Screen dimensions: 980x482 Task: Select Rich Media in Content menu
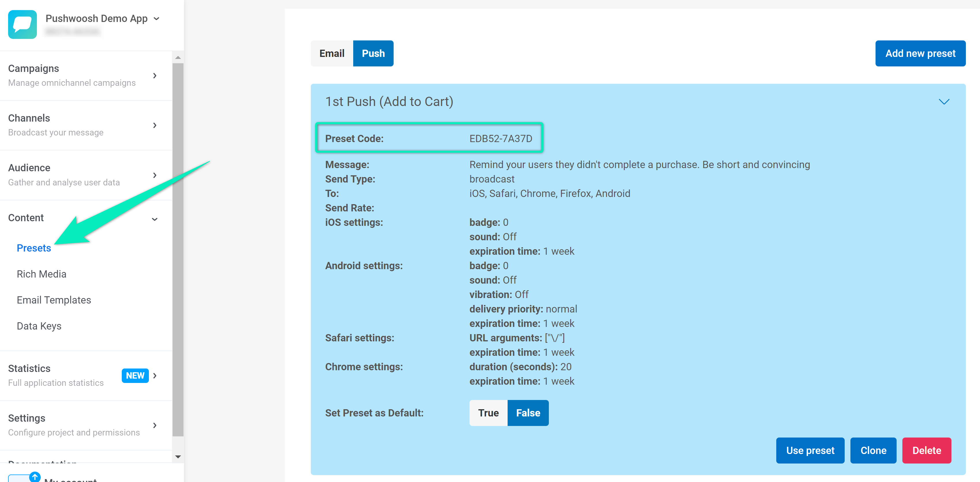pyautogui.click(x=42, y=274)
